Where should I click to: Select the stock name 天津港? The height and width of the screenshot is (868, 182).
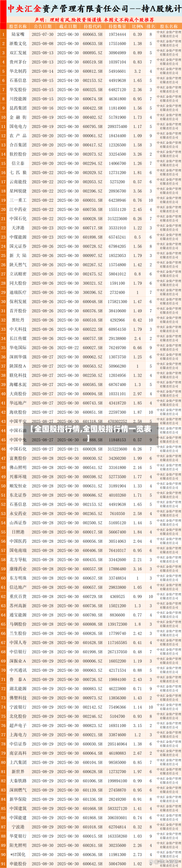pos(18,228)
